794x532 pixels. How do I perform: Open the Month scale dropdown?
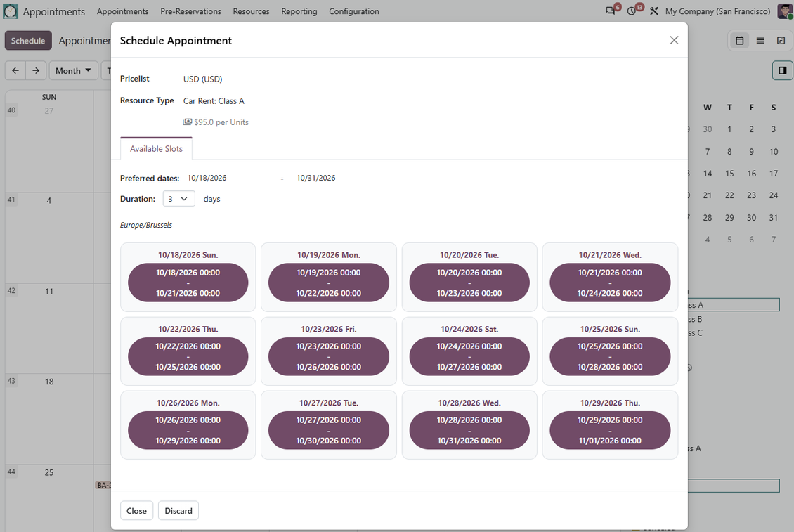pos(73,70)
